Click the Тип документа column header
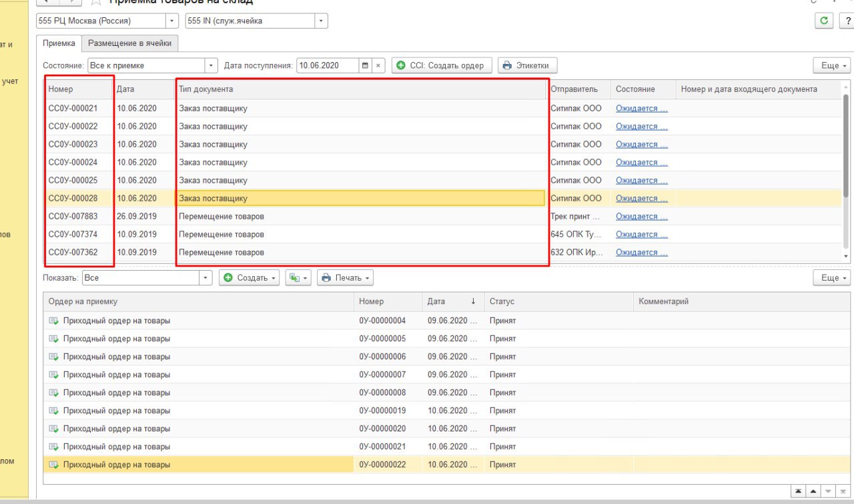The height and width of the screenshot is (504, 854). [x=361, y=89]
